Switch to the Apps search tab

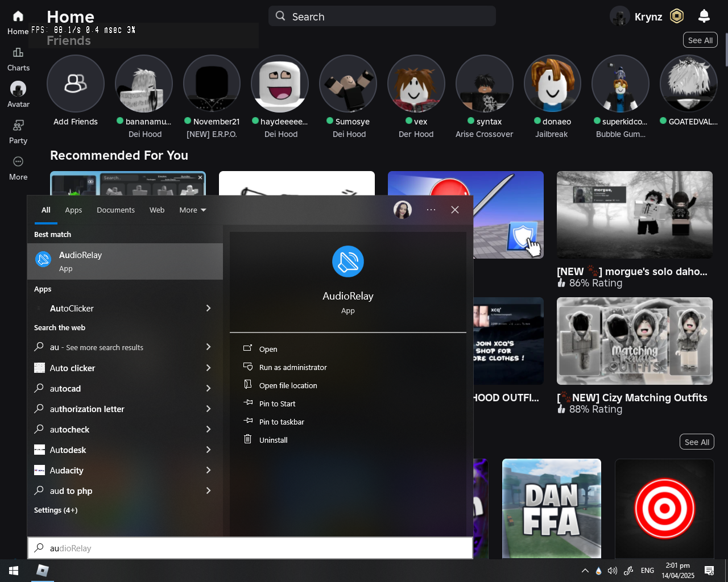(73, 210)
